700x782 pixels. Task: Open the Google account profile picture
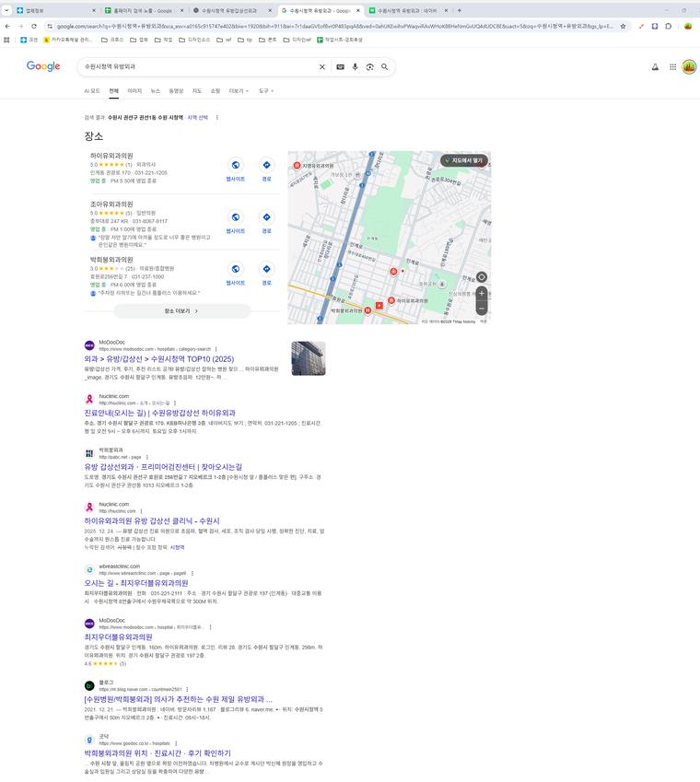coord(689,67)
